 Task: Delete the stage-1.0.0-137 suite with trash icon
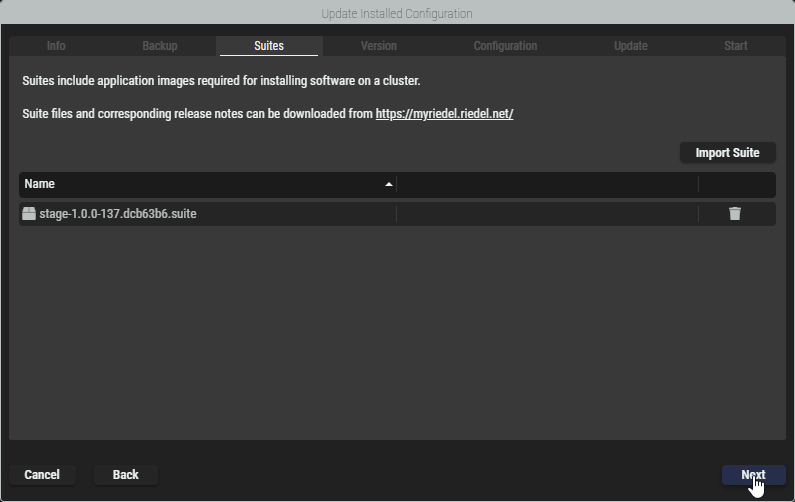pos(735,214)
